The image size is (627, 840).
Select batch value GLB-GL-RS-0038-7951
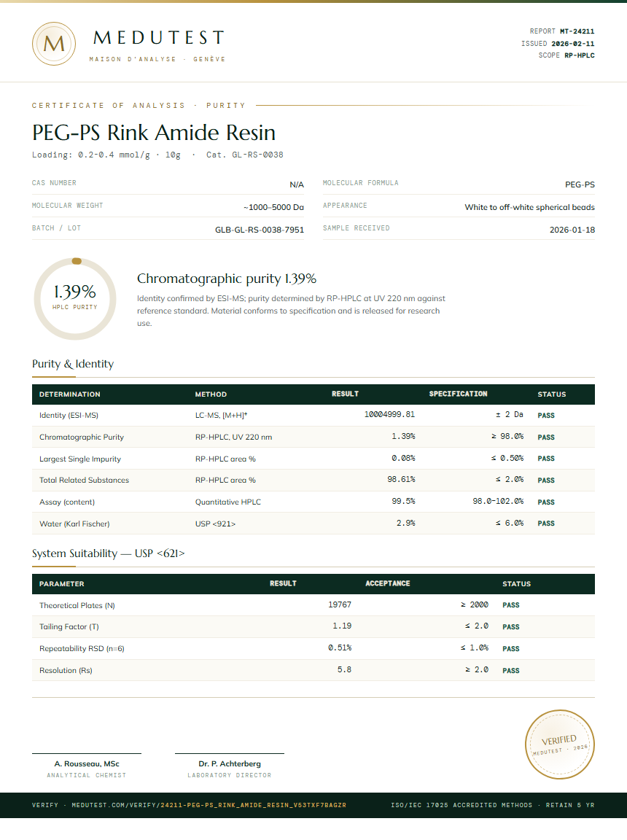[x=260, y=230]
